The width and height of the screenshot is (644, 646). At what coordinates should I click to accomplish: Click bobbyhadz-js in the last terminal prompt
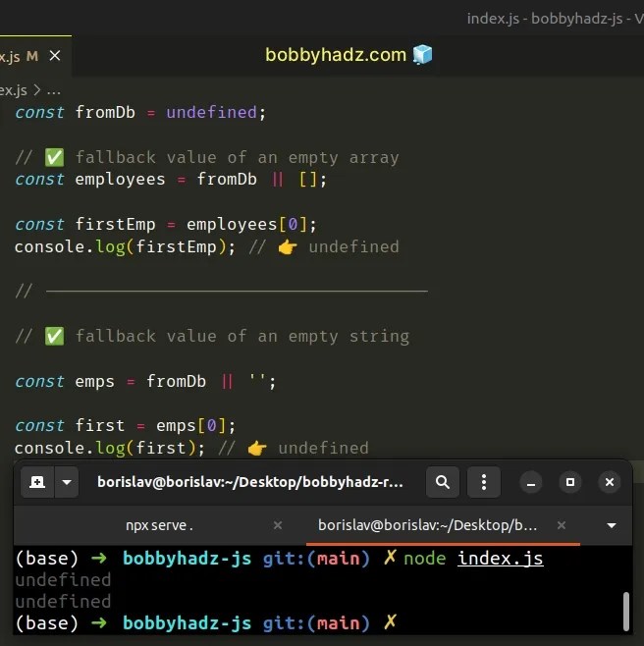point(188,622)
